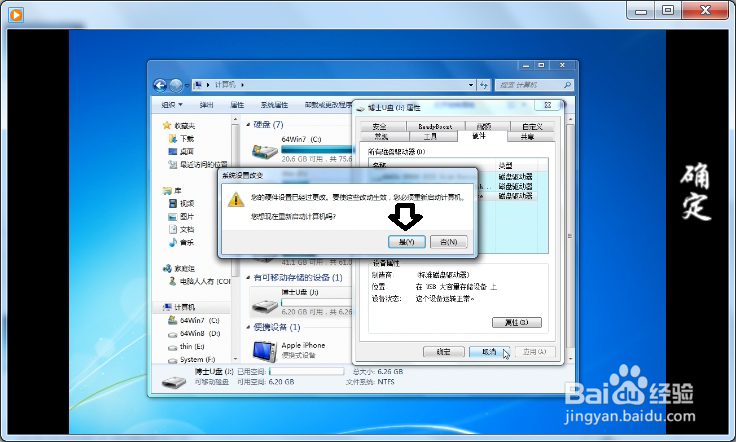The height and width of the screenshot is (442, 736).
Task: Collapse the 便携设备 (1) portable devices group
Action: pyautogui.click(x=248, y=327)
